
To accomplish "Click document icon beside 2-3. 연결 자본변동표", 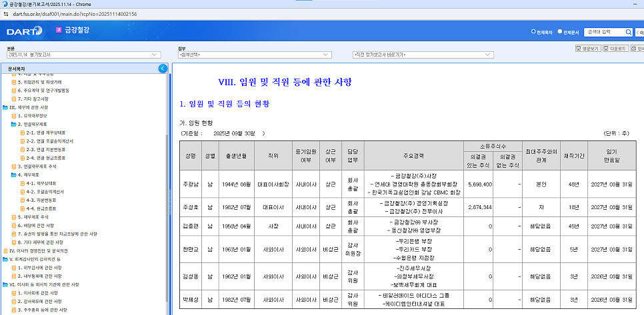I will pos(23,149).
